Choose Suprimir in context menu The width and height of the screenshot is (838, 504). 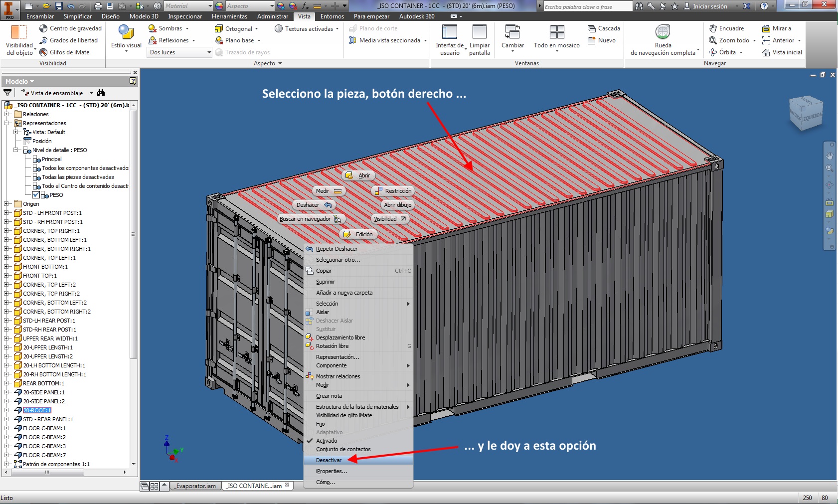click(x=358, y=282)
